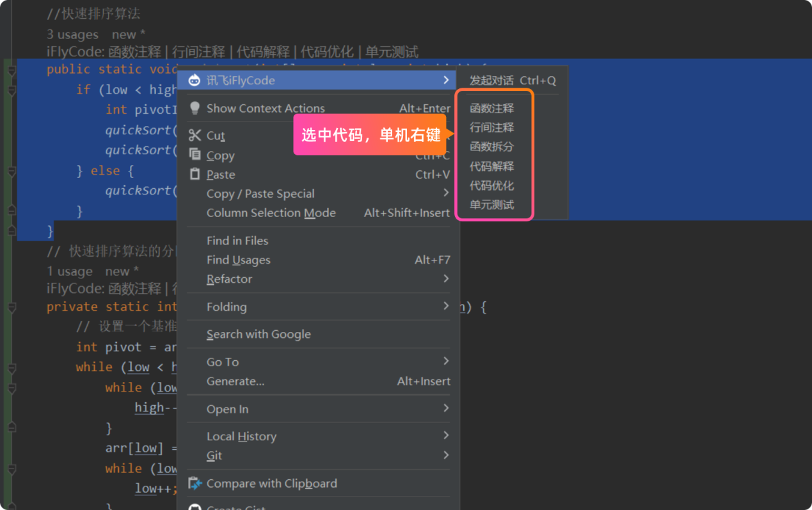812x510 pixels.
Task: Click the inline 行间注释 hint link
Action: [x=198, y=51]
